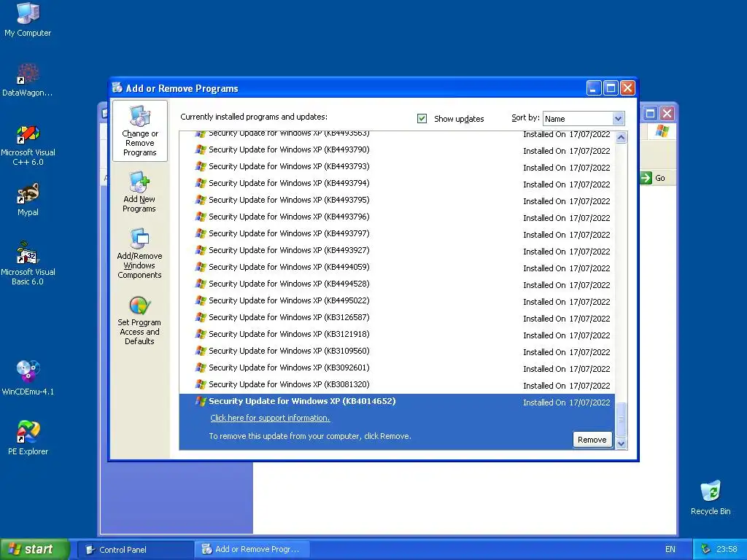Click the icon beside update KB4493793
Screen dimensions: 747x560
tap(201, 166)
